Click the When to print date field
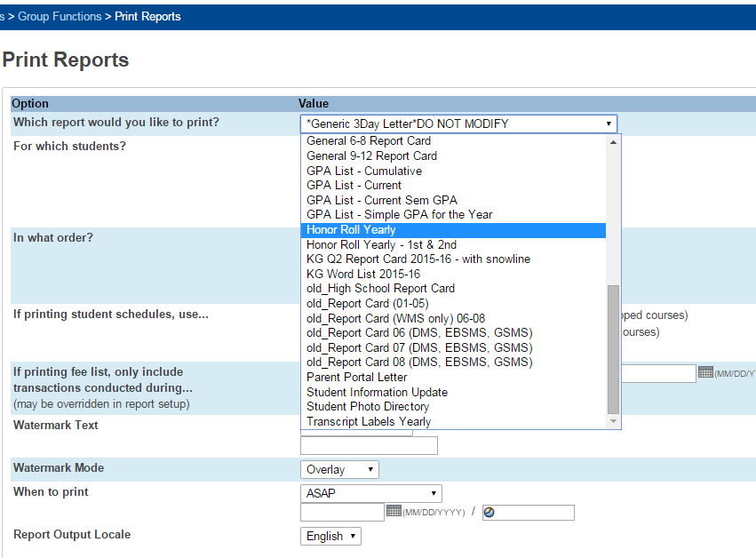756x558 pixels. [x=342, y=512]
